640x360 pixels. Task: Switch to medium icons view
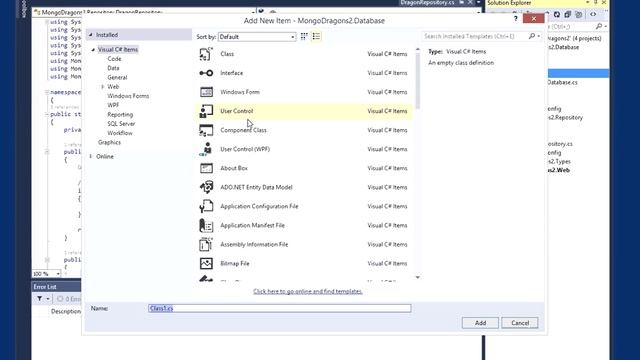point(304,37)
